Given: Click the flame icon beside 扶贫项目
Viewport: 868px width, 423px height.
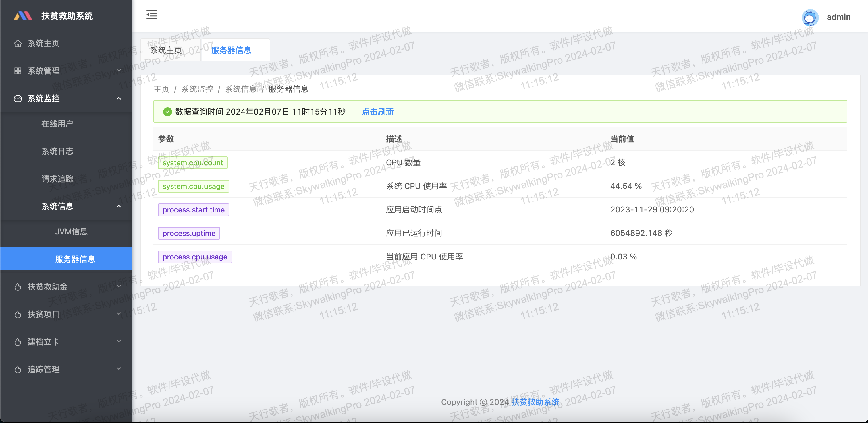Looking at the screenshot, I should pos(18,315).
